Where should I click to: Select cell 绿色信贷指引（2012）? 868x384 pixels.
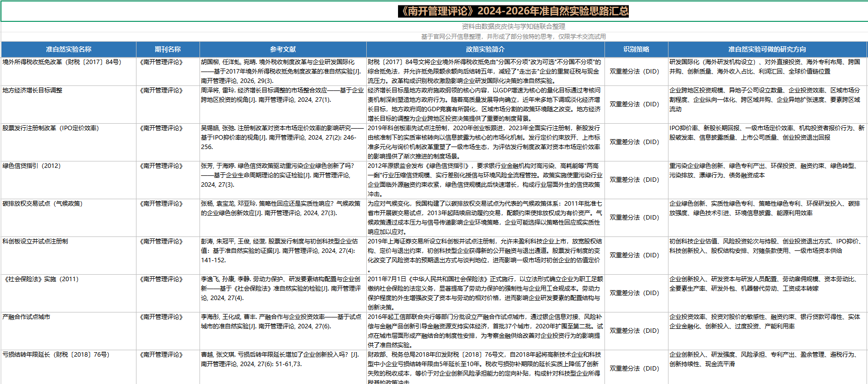pyautogui.click(x=68, y=180)
